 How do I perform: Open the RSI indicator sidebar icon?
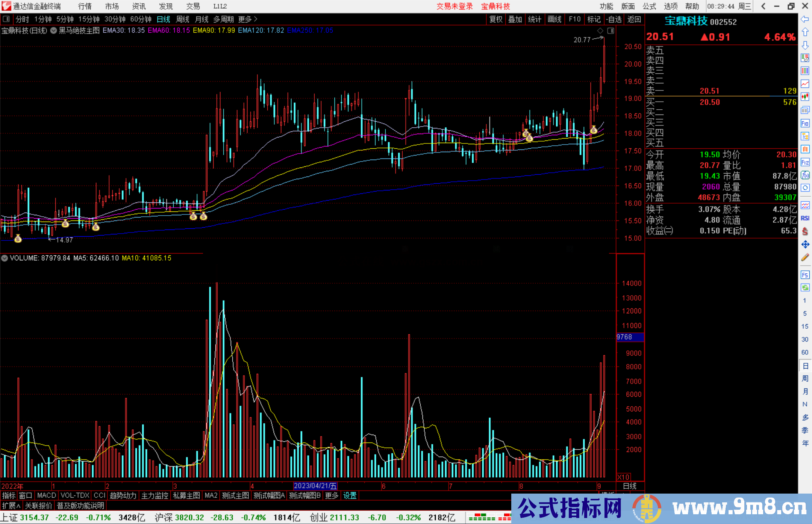pos(805,218)
